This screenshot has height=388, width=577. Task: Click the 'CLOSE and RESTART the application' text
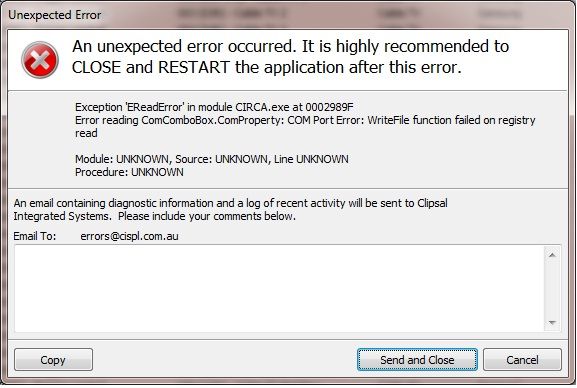pos(266,67)
